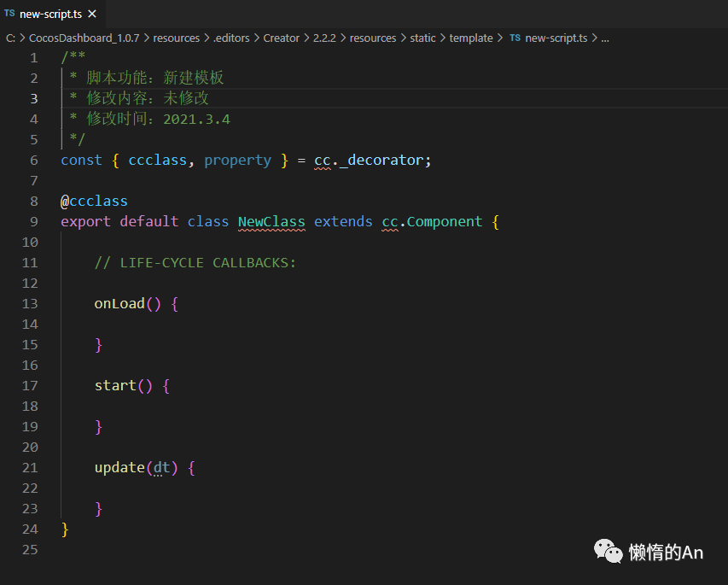Expand the trailing ellipsis symbol breadcrumb
The width and height of the screenshot is (728, 585).
pyautogui.click(x=605, y=38)
